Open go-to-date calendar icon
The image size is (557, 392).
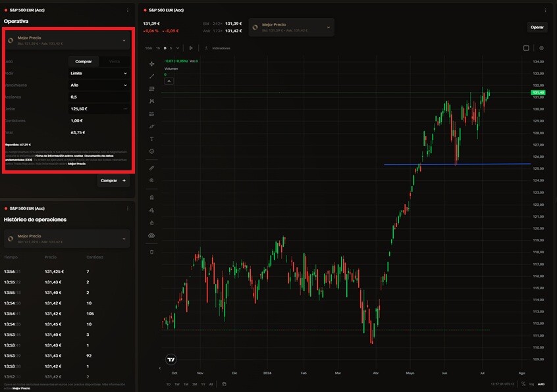coord(224,384)
